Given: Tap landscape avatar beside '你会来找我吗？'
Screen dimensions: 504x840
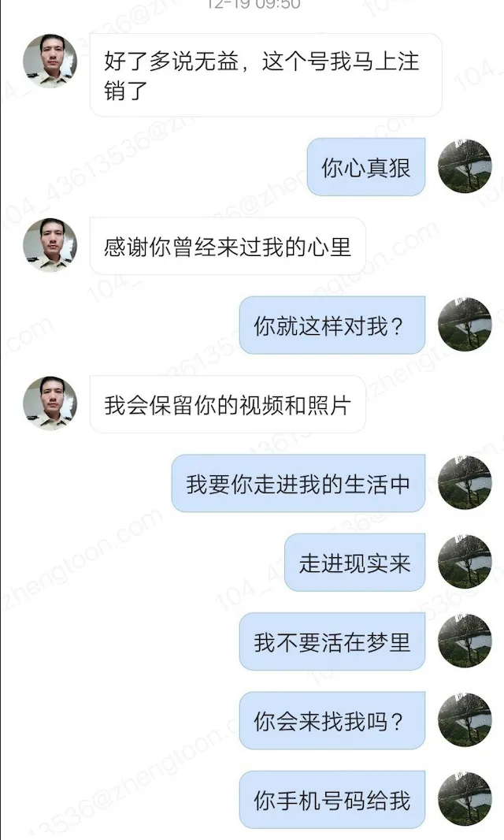Looking at the screenshot, I should point(465,720).
